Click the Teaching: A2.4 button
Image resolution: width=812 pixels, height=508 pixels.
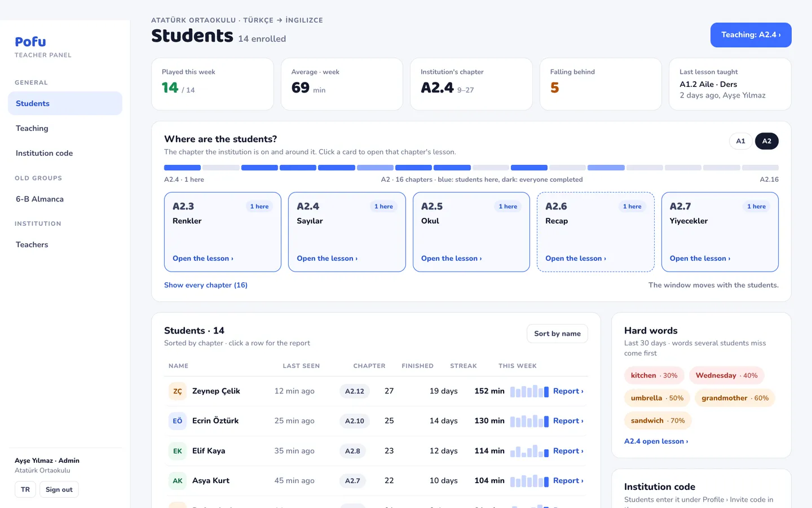tap(751, 35)
